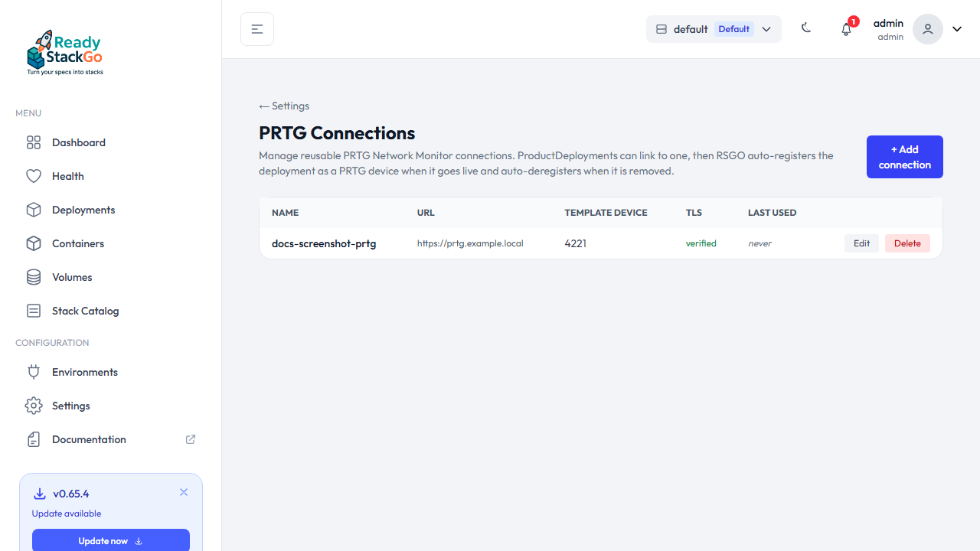This screenshot has height=551, width=980.
Task: Select Stack Catalog in the menu
Action: [x=111, y=311]
